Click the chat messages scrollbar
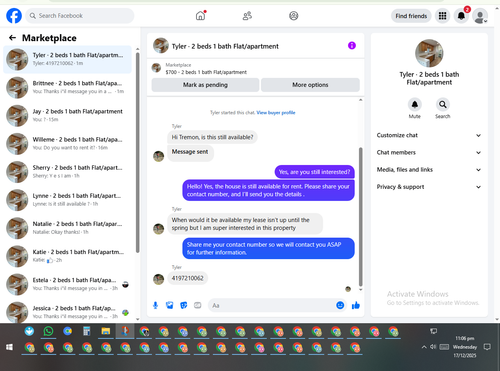500x371 pixels. tap(360, 217)
